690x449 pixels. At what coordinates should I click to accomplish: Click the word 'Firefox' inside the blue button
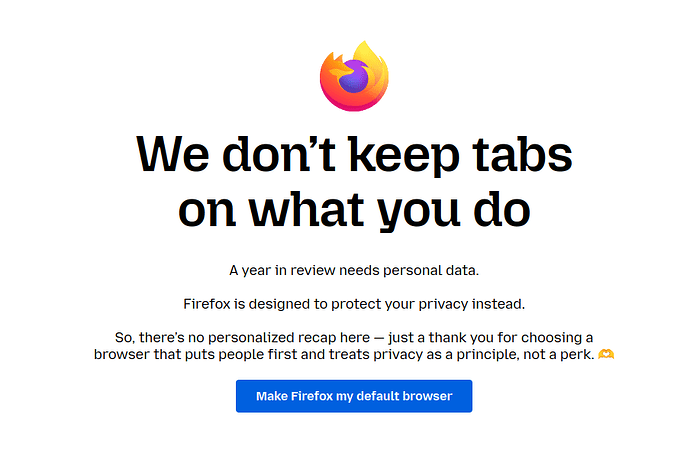coord(312,396)
